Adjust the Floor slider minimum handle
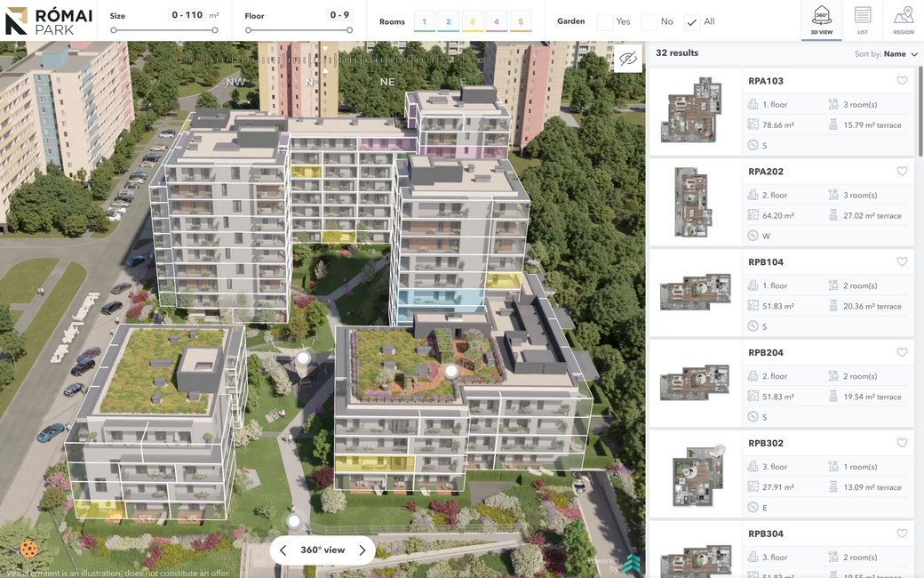The width and height of the screenshot is (924, 578). (x=248, y=30)
